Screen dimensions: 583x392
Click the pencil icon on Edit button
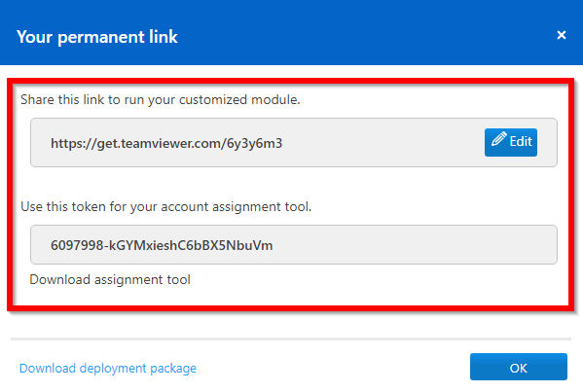point(499,139)
